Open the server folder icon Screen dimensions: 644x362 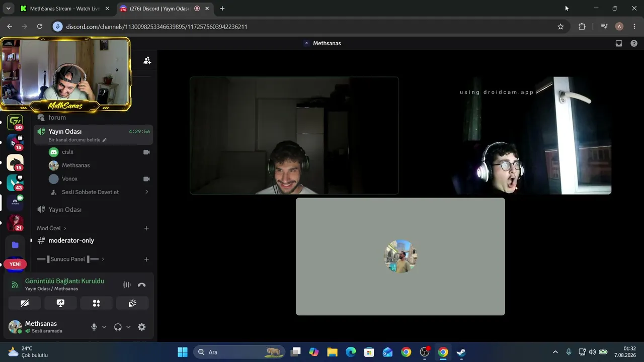(15, 245)
